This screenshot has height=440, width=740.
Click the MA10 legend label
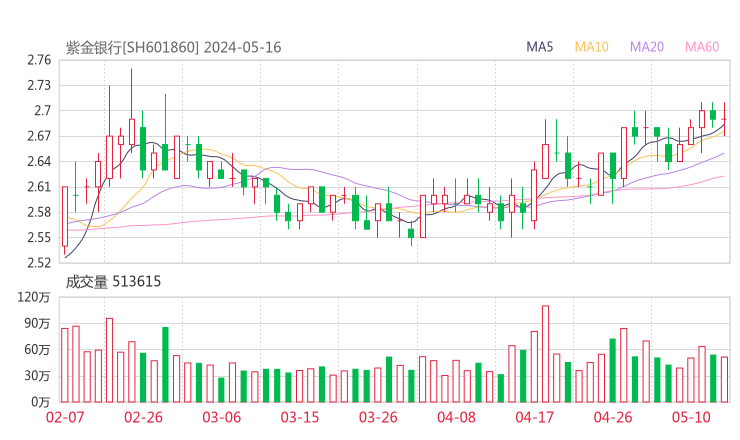(591, 47)
